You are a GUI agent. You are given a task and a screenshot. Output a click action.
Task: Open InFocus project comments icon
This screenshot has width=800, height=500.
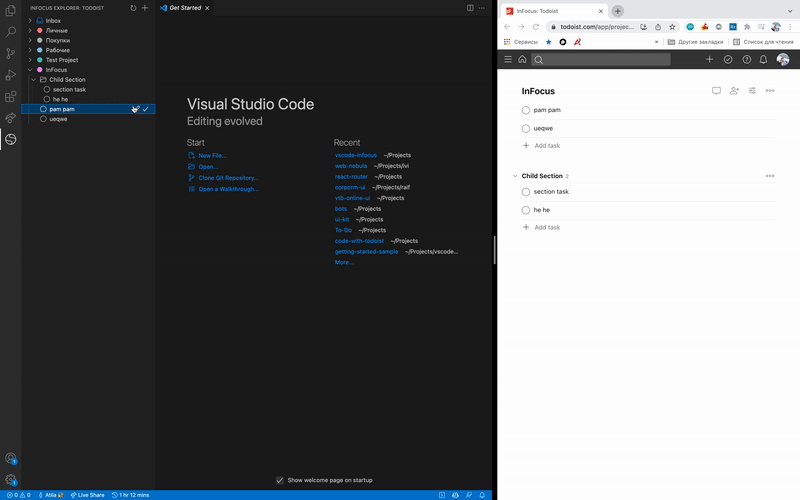point(716,91)
